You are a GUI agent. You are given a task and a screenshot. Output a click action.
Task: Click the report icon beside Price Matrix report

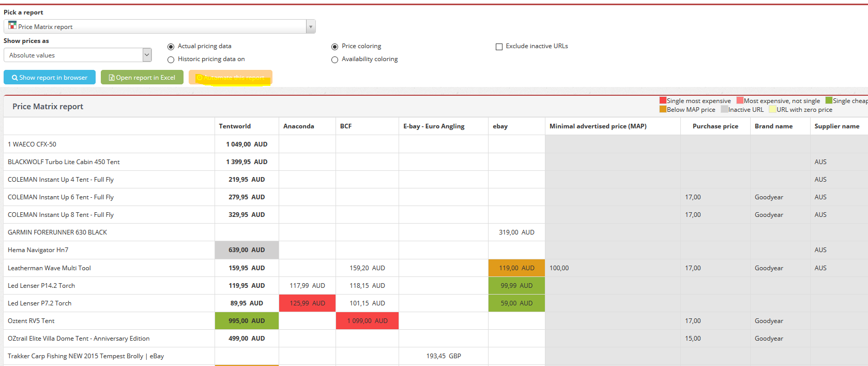(12, 25)
